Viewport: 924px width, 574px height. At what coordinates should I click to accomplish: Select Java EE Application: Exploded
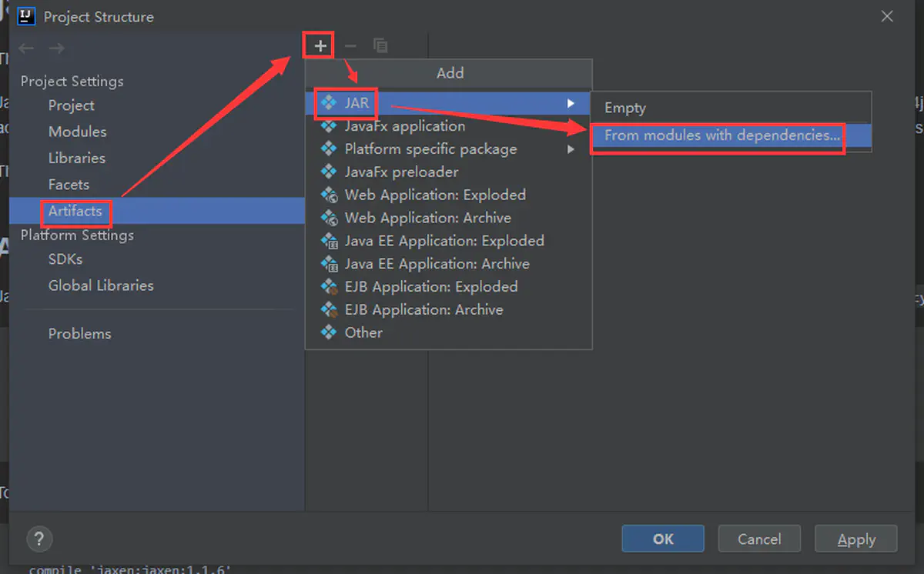[x=449, y=241]
